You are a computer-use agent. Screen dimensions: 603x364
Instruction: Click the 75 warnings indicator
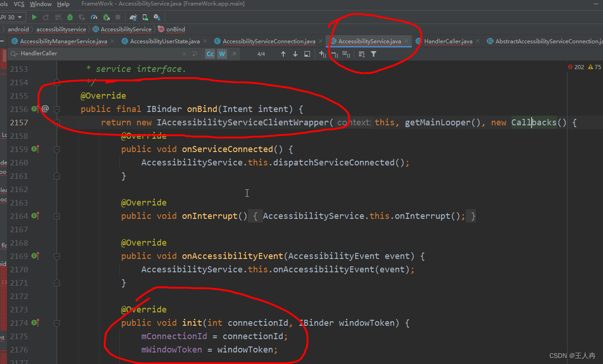(x=595, y=67)
